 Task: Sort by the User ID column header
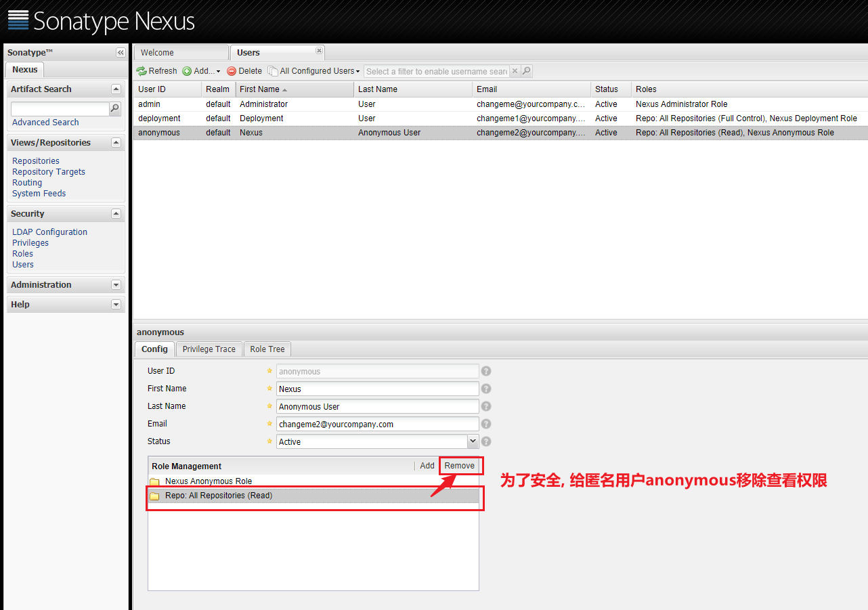(167, 89)
